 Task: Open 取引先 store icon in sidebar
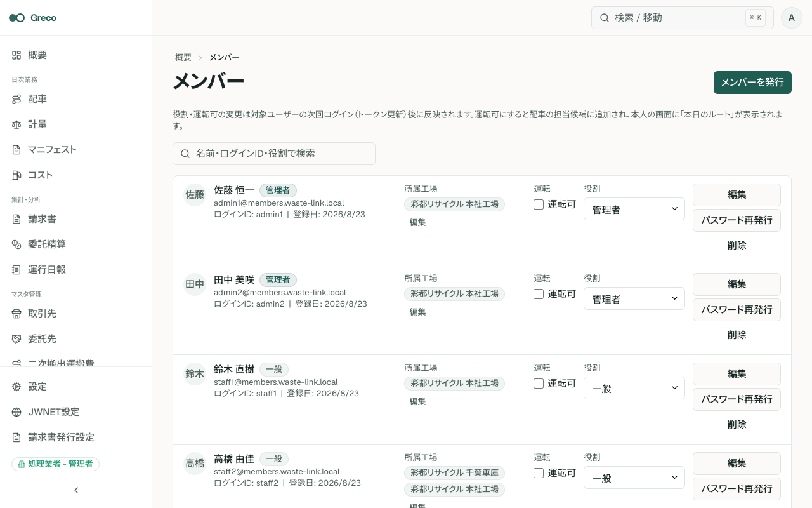(x=16, y=314)
